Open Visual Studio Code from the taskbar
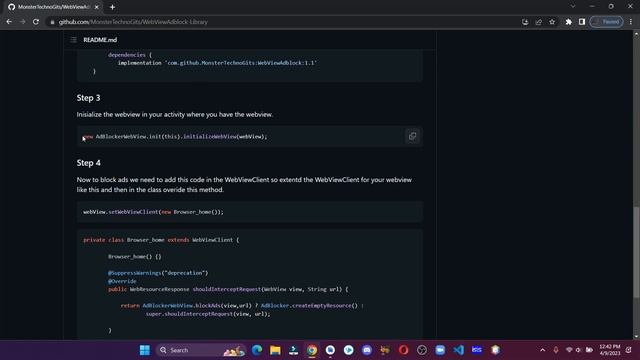 pos(458,350)
